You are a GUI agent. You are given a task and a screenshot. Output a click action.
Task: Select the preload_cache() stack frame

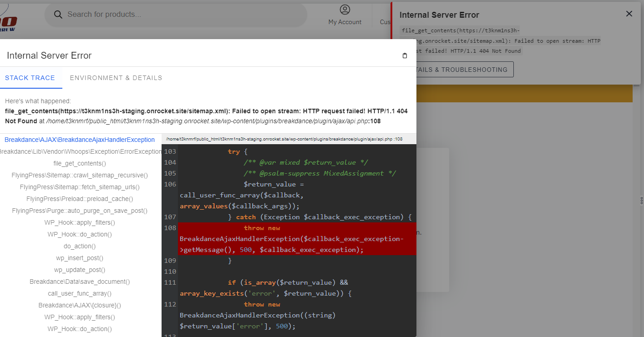[79, 199]
